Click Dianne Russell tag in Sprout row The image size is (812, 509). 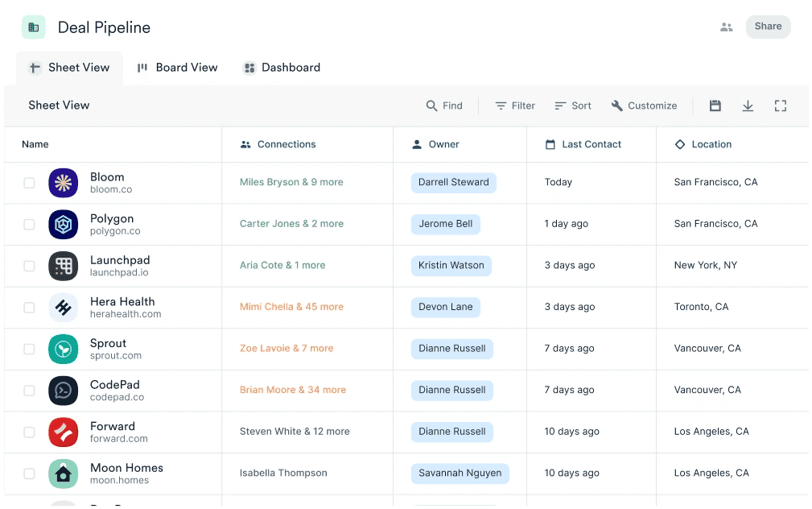[452, 349]
